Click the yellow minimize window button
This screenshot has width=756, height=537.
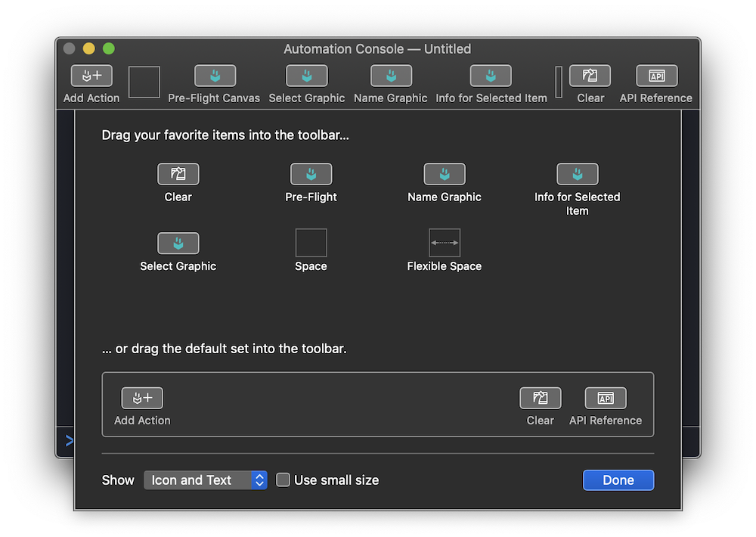(88, 48)
